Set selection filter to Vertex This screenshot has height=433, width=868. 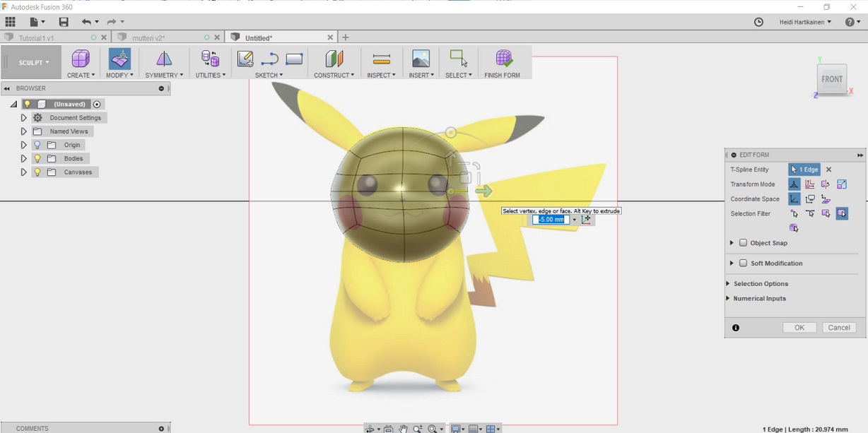[x=794, y=213]
